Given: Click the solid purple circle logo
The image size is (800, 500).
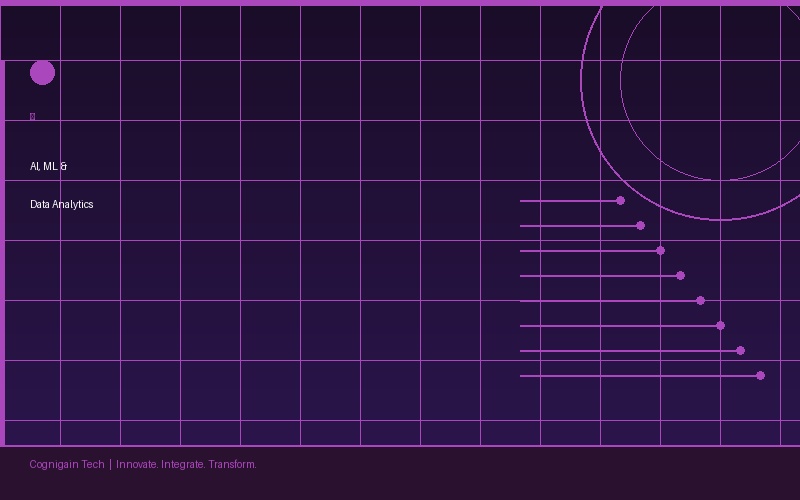Looking at the screenshot, I should coord(42,72).
